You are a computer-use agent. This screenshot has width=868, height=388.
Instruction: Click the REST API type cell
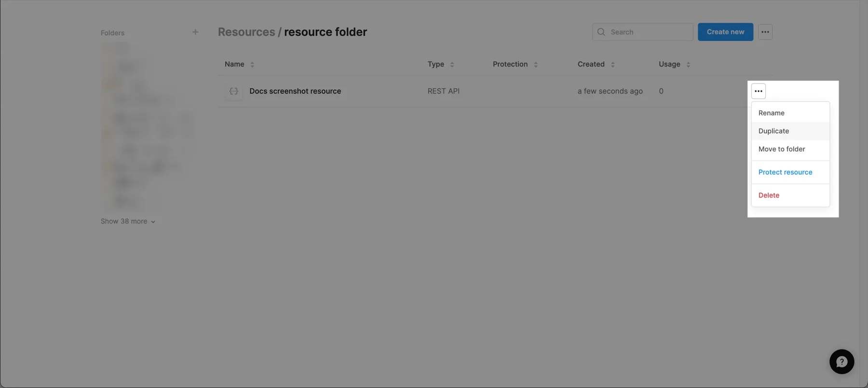[444, 91]
